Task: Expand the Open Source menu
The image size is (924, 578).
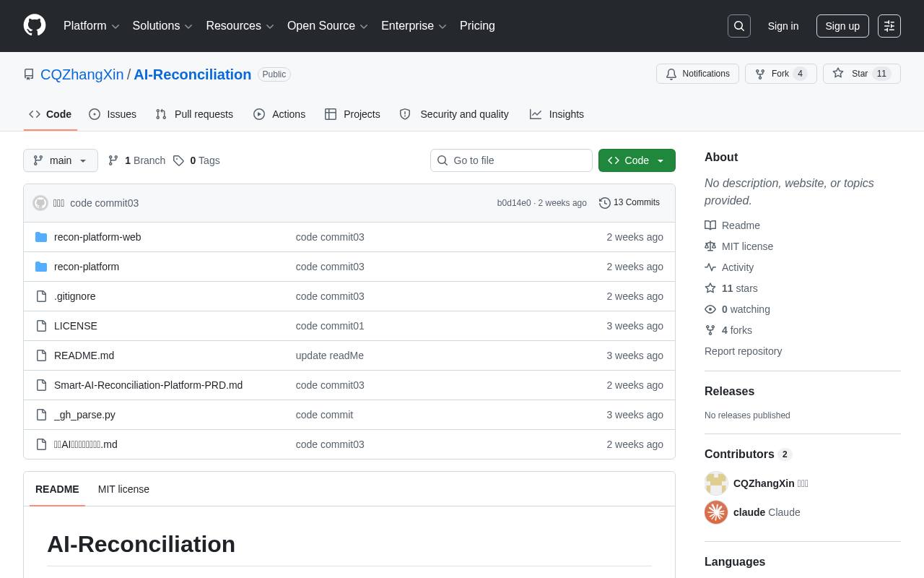Action: pos(328,26)
